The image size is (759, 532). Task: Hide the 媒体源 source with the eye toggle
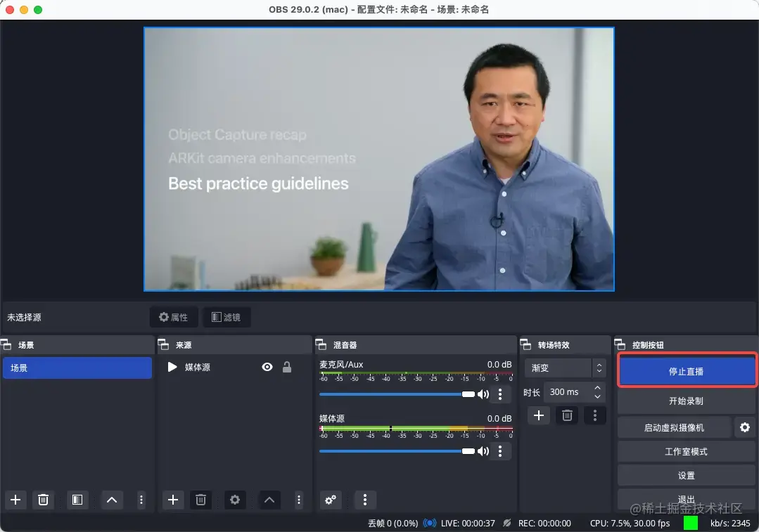click(x=267, y=366)
